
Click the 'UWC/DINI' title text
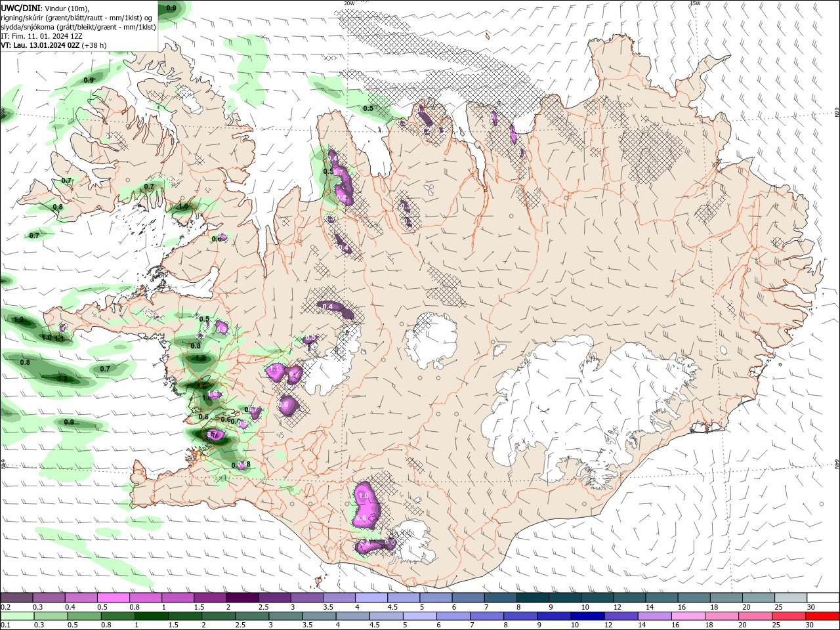click(21, 7)
